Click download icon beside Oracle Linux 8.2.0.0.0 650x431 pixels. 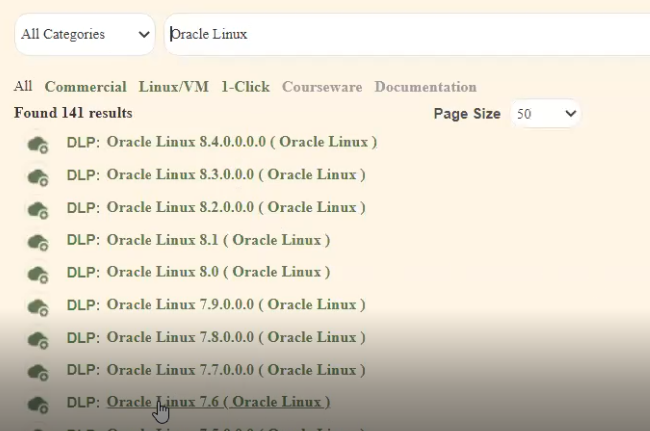[x=38, y=210]
